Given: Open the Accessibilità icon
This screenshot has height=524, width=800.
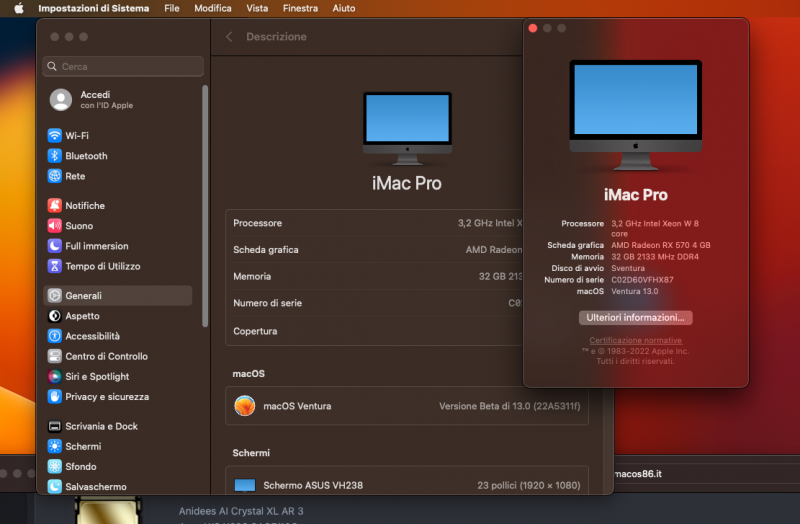Looking at the screenshot, I should pyautogui.click(x=55, y=336).
